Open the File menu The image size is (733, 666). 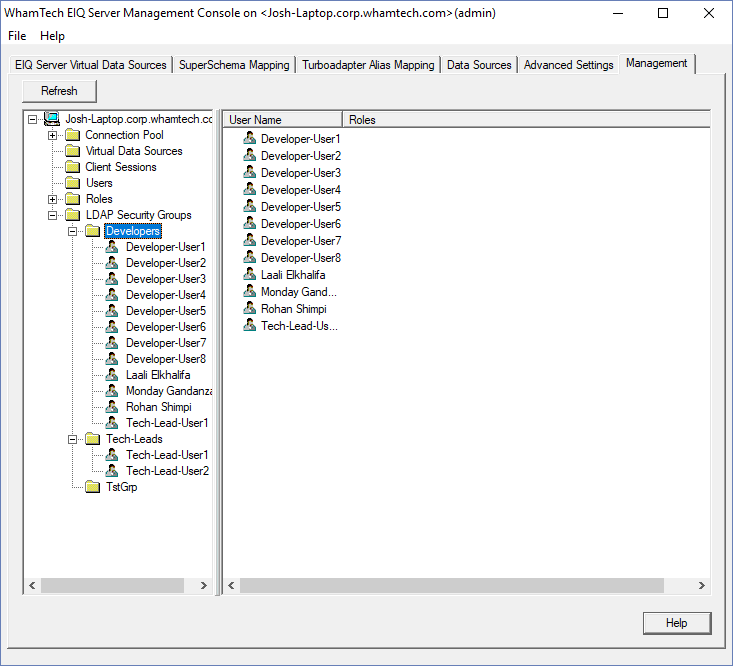[17, 36]
